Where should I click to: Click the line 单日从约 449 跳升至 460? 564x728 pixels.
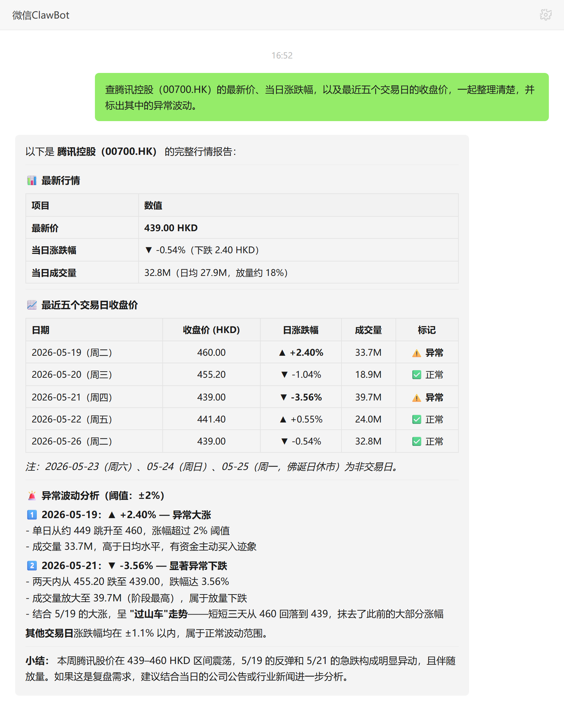tap(128, 531)
